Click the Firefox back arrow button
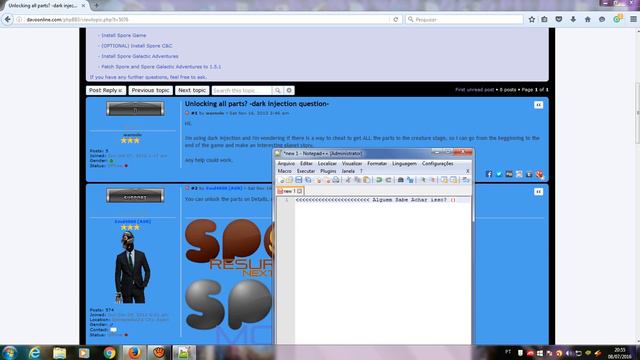Image resolution: width=640 pixels, height=360 pixels. 7,19
